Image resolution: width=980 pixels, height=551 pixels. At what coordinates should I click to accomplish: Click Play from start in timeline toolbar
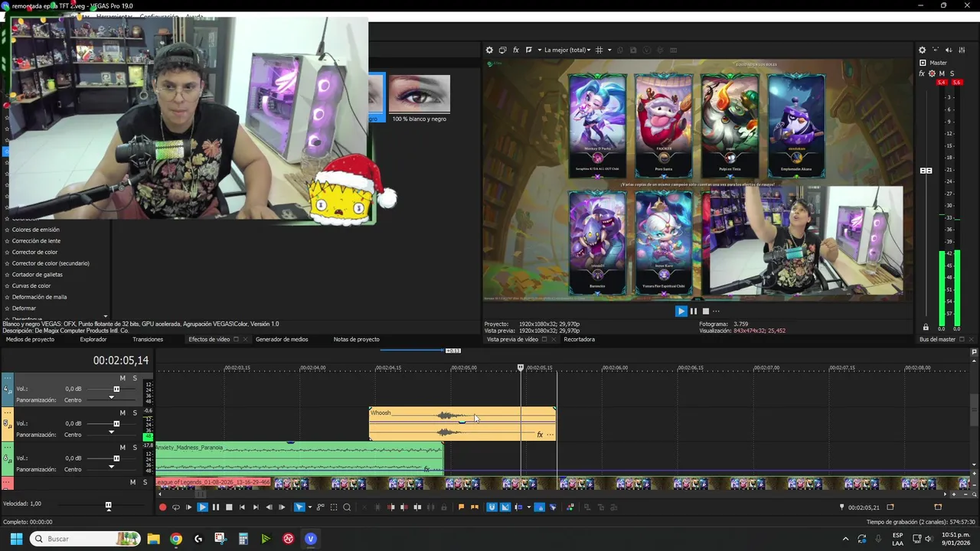[189, 507]
